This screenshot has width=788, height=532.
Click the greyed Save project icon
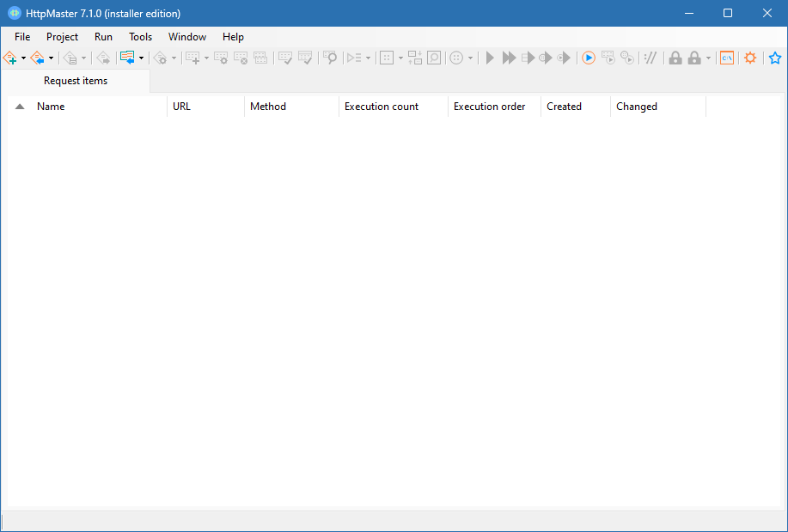pos(70,58)
